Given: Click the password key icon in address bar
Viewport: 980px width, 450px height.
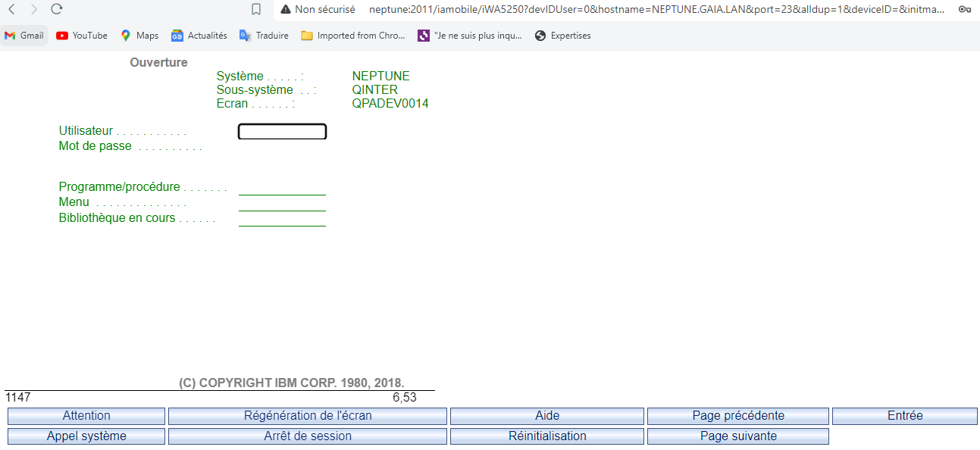Looking at the screenshot, I should click(964, 9).
